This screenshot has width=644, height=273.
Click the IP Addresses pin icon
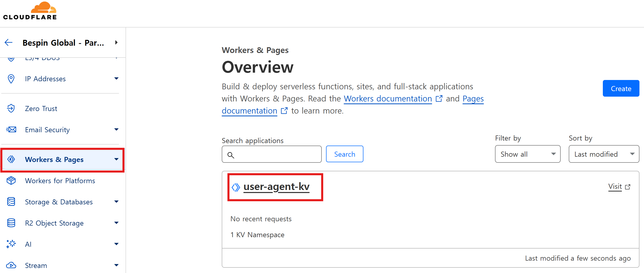pyautogui.click(x=11, y=79)
